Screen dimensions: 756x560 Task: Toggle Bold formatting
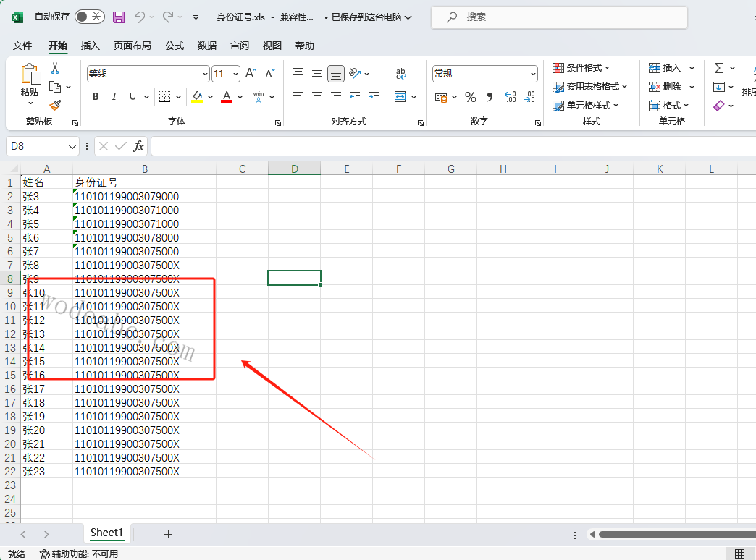(96, 97)
